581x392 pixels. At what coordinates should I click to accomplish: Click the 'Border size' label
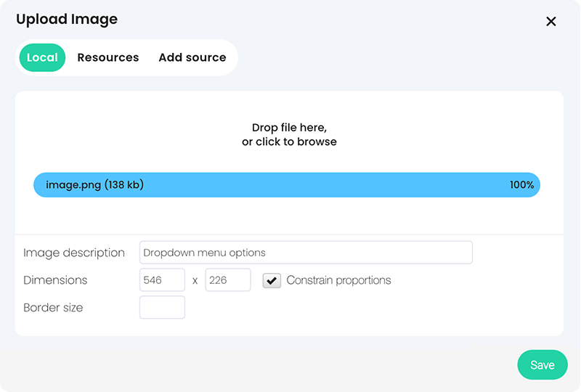coord(53,308)
